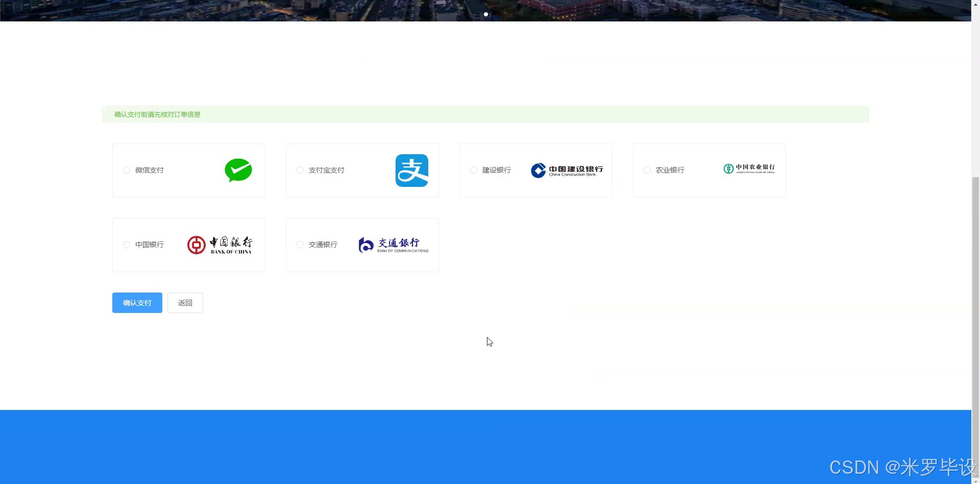Image resolution: width=980 pixels, height=484 pixels.
Task: Click the 返回 back button
Action: pos(185,303)
